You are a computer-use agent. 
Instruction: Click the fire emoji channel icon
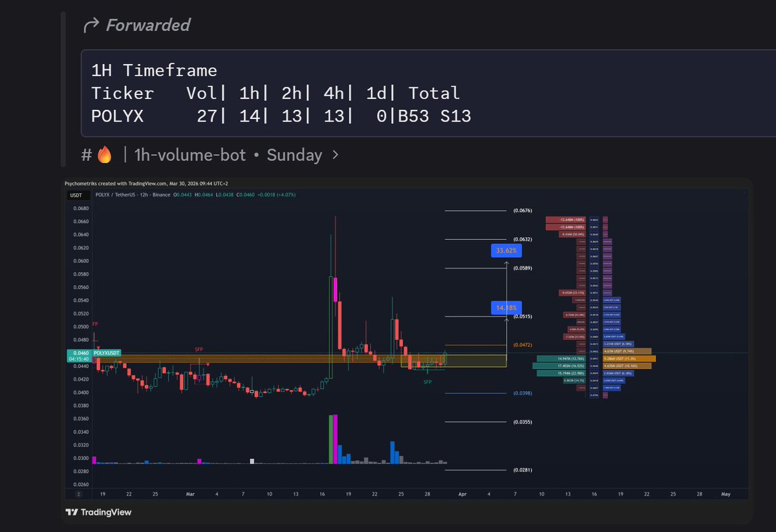[104, 155]
